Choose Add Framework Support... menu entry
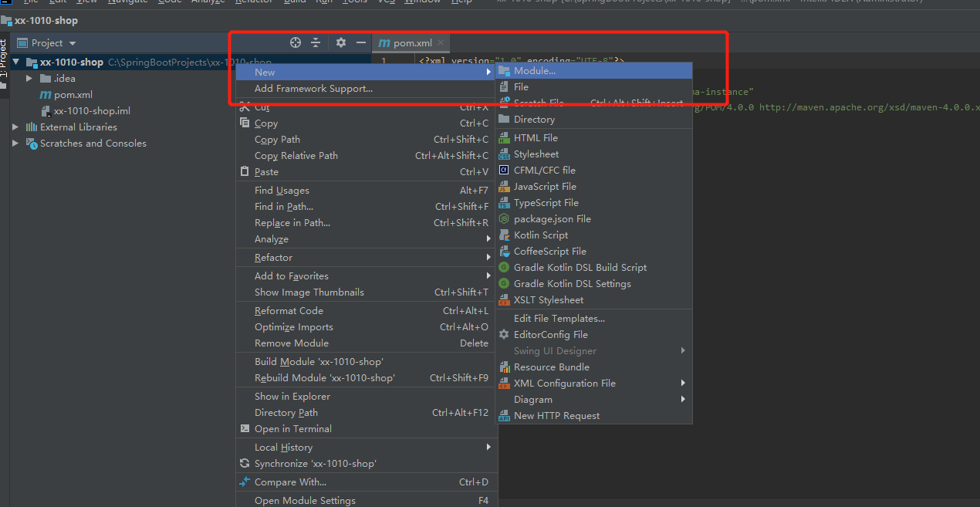Viewport: 980px width, 507px height. click(x=366, y=88)
